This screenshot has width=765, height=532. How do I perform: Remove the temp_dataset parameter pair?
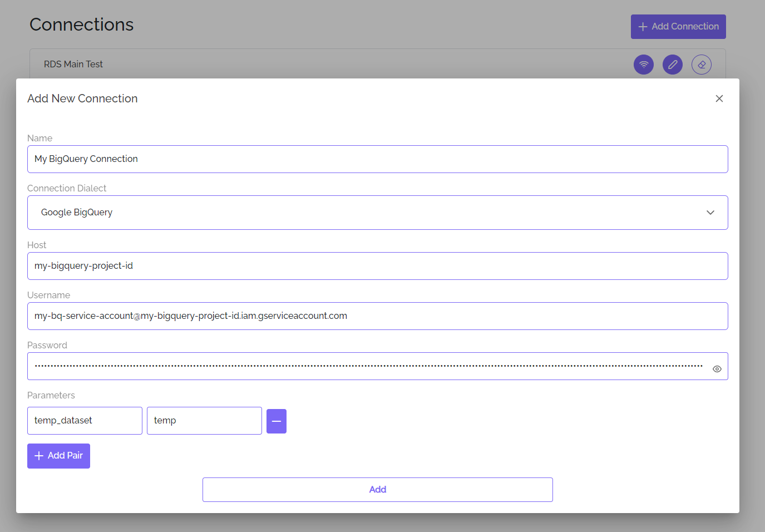click(x=277, y=421)
